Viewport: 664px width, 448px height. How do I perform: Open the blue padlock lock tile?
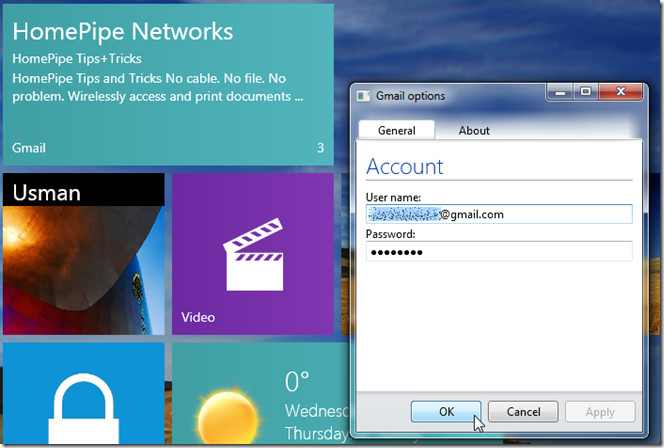coord(84,393)
